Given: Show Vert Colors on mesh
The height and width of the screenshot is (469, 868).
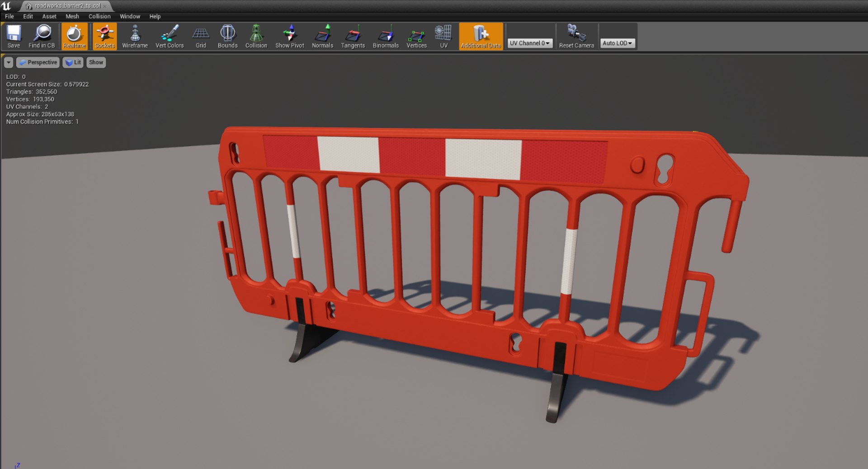Looking at the screenshot, I should coord(170,36).
